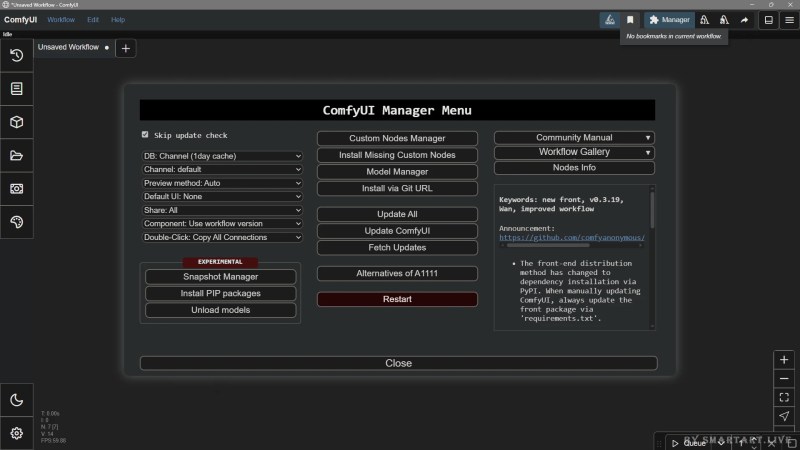Click the share arrow icon
The width and height of the screenshot is (800, 450).
point(744,20)
